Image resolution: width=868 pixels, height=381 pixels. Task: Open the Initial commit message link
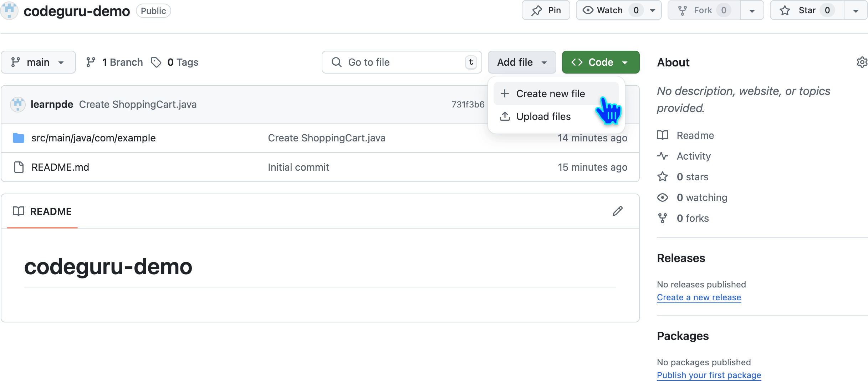pyautogui.click(x=298, y=167)
